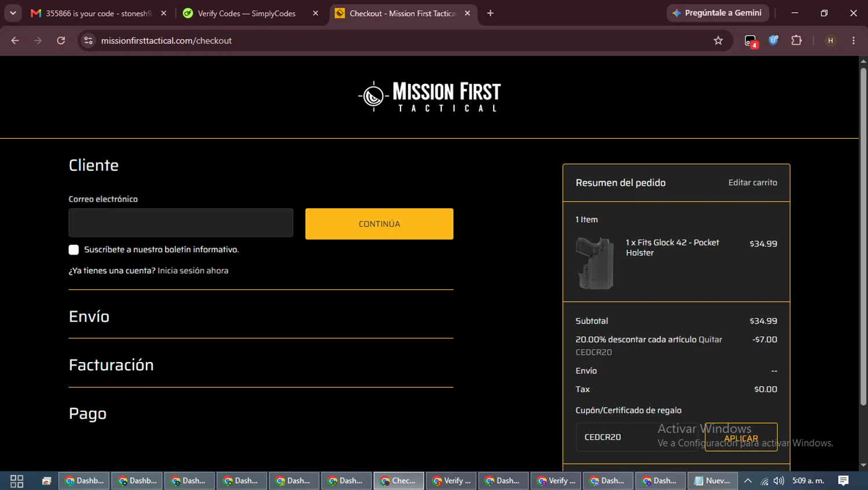Image resolution: width=868 pixels, height=490 pixels.
Task: Open the file explorer icon on the taskbar
Action: click(x=46, y=481)
